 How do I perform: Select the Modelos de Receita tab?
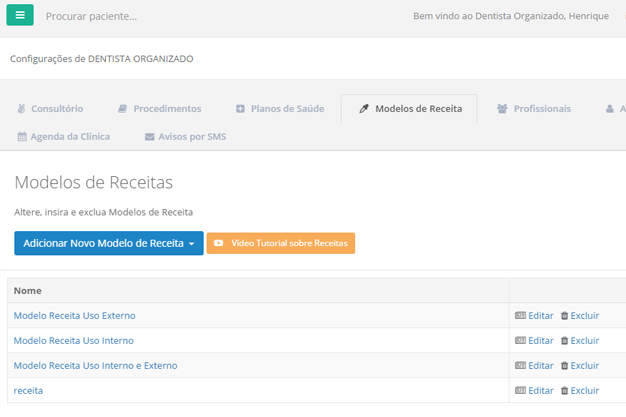[410, 108]
